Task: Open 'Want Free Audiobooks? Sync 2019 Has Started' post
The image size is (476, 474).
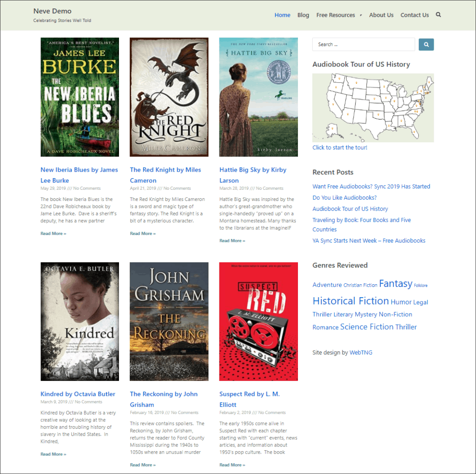Action: pyautogui.click(x=371, y=186)
